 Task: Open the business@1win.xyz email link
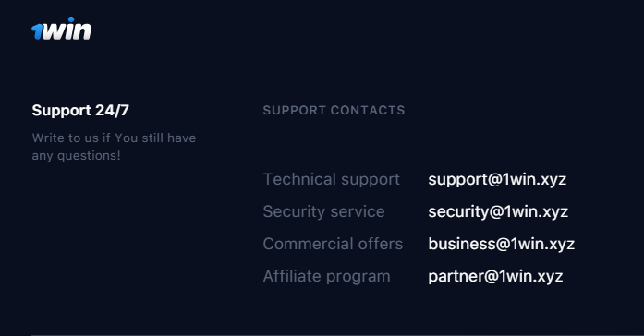click(501, 244)
